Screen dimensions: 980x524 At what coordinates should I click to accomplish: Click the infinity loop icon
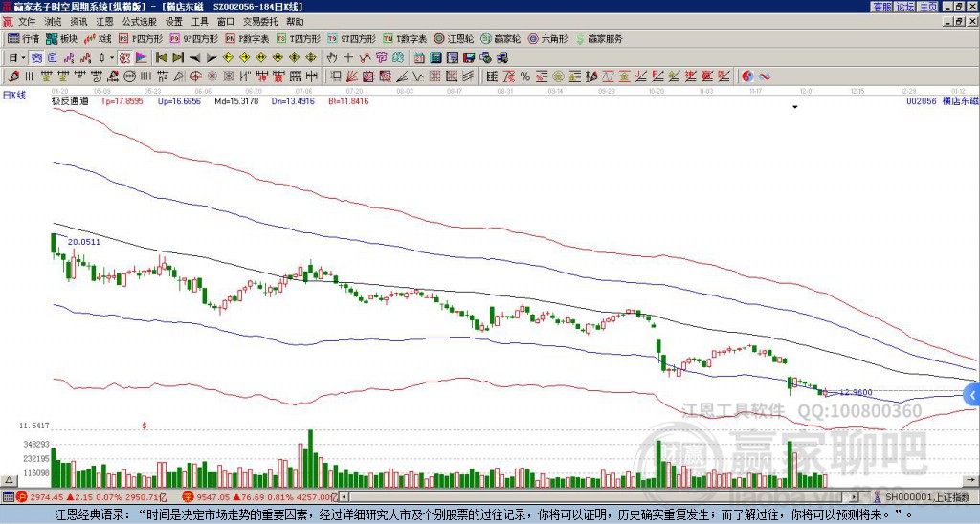point(764,76)
